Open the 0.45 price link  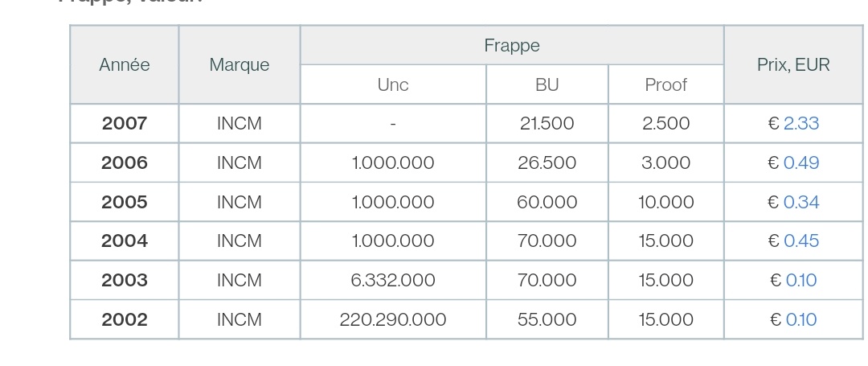(801, 241)
